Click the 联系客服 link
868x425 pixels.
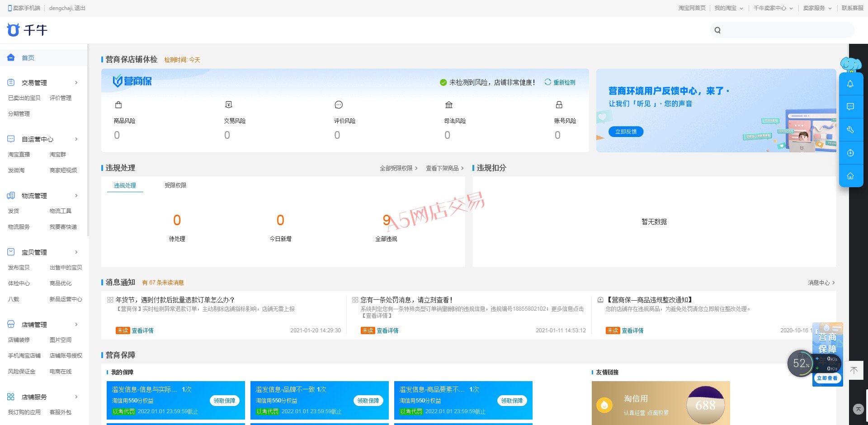[x=852, y=8]
